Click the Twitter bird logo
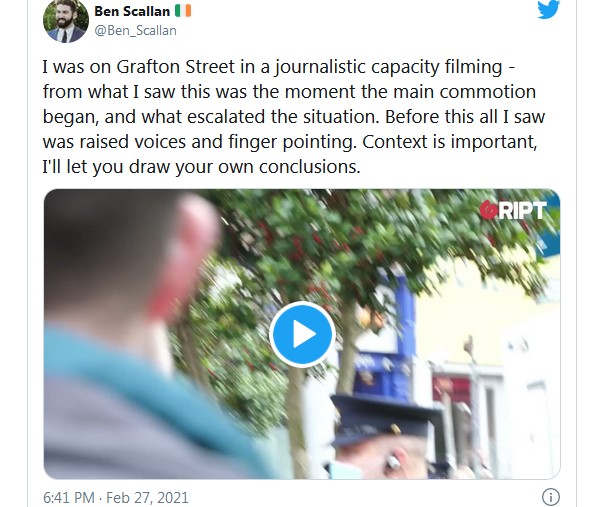 548,9
